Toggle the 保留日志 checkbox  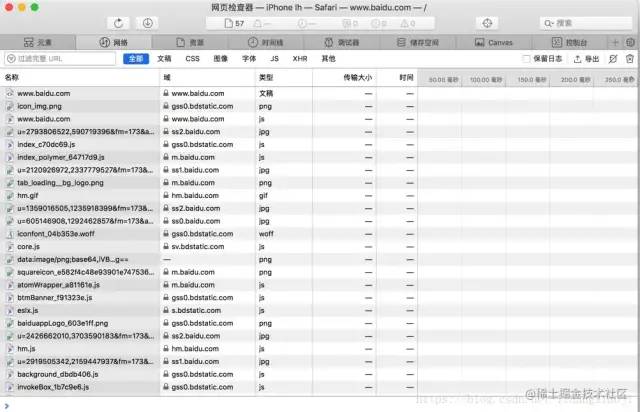coord(526,59)
